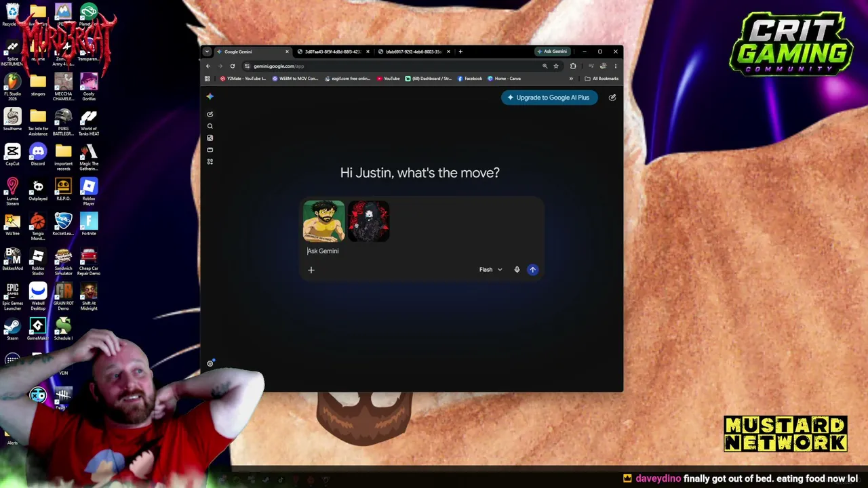Reload the Gemini page
This screenshot has width=868, height=488.
coord(233,66)
